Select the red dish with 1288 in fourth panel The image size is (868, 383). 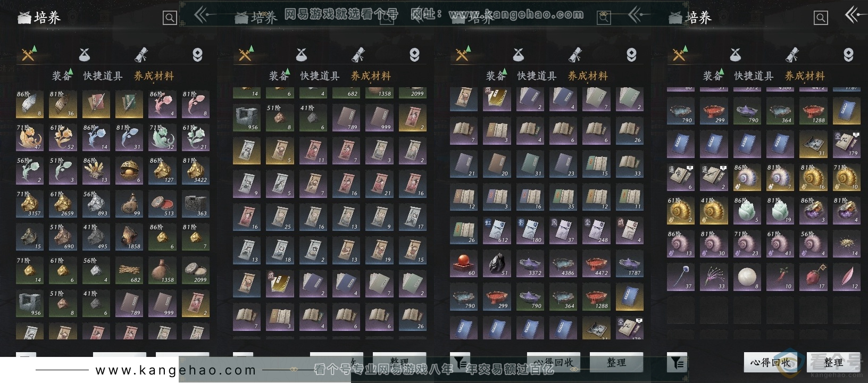(x=813, y=111)
